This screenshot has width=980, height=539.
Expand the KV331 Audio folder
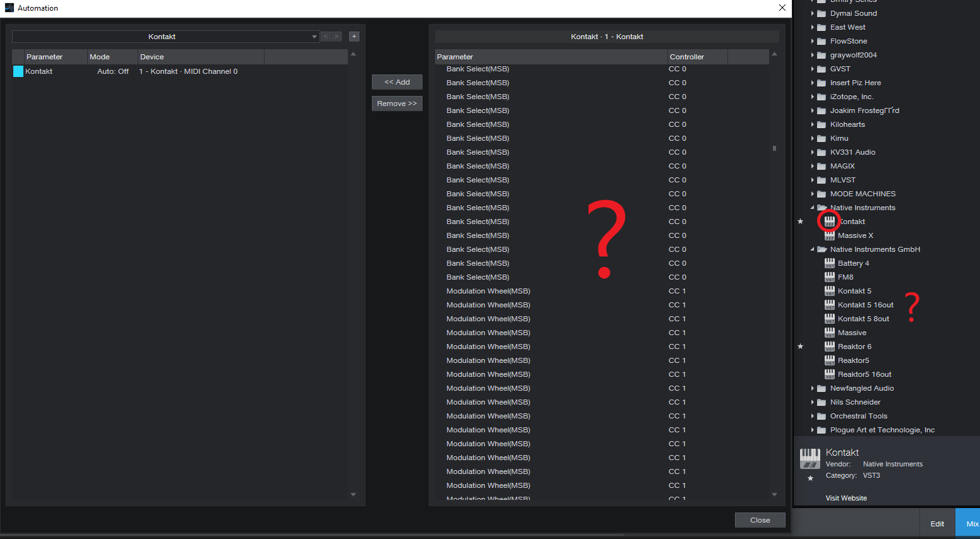813,152
